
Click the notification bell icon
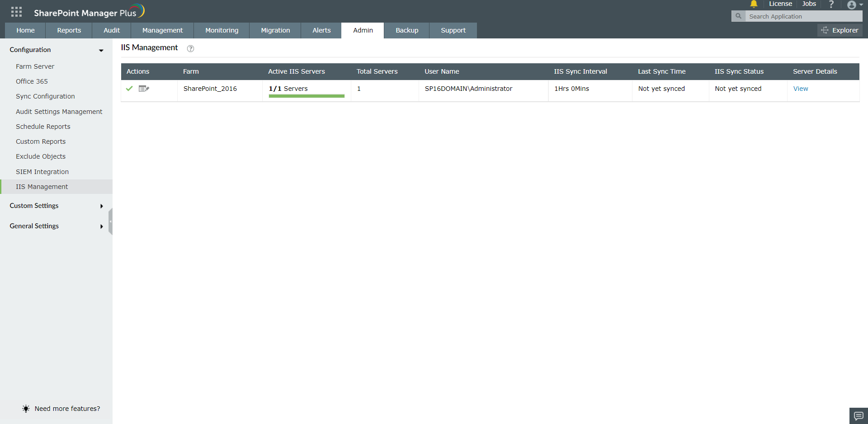[x=753, y=4]
